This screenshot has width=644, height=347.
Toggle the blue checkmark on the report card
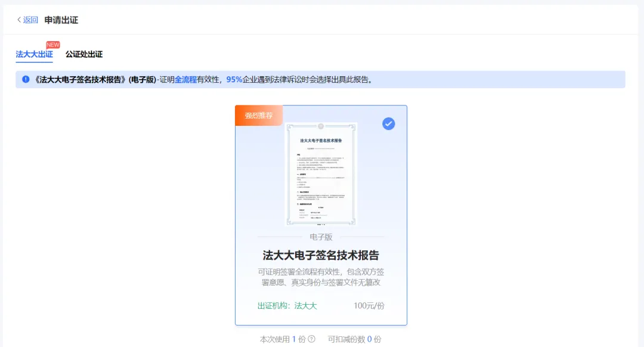coord(388,123)
